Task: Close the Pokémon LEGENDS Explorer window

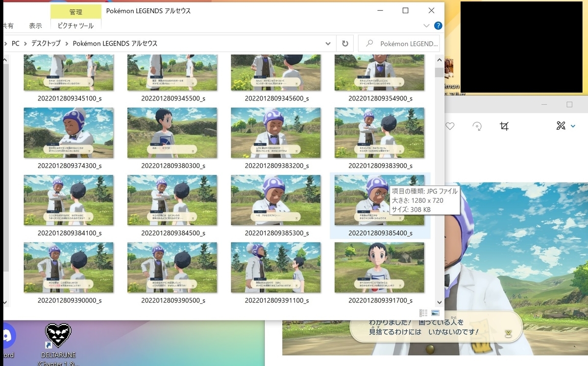Action: pos(431,11)
